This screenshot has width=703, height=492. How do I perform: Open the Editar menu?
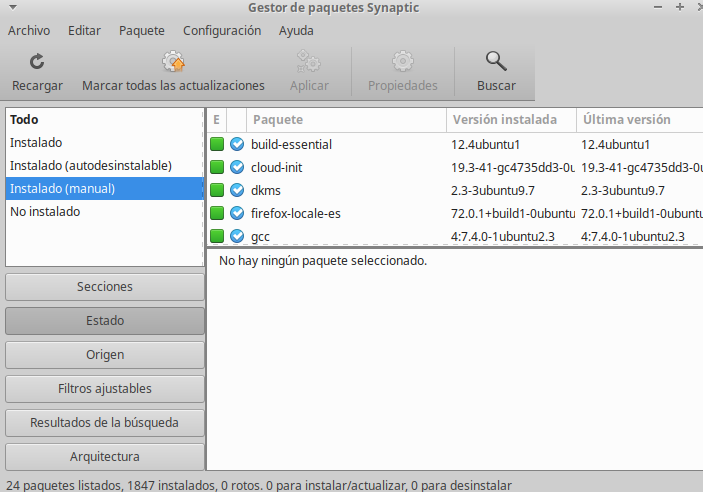84,30
